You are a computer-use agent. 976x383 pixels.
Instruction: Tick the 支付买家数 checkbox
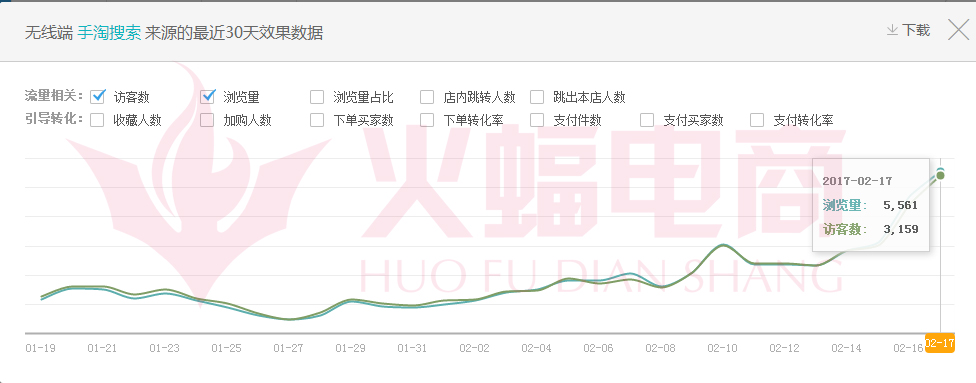pyautogui.click(x=647, y=120)
